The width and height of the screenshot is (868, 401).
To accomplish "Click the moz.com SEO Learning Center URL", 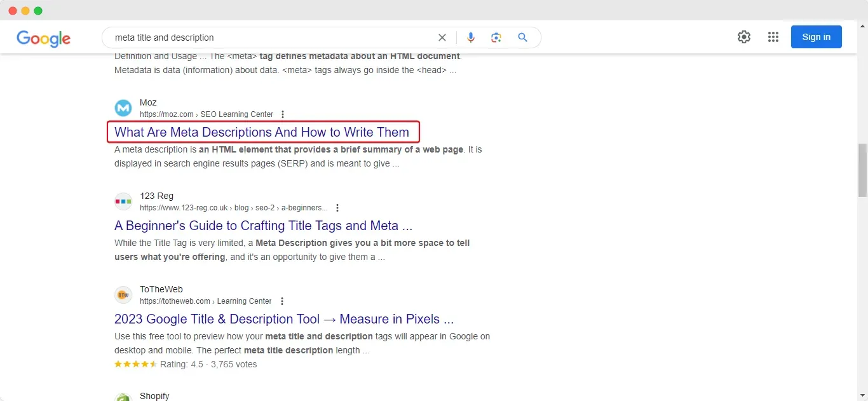I will [207, 114].
